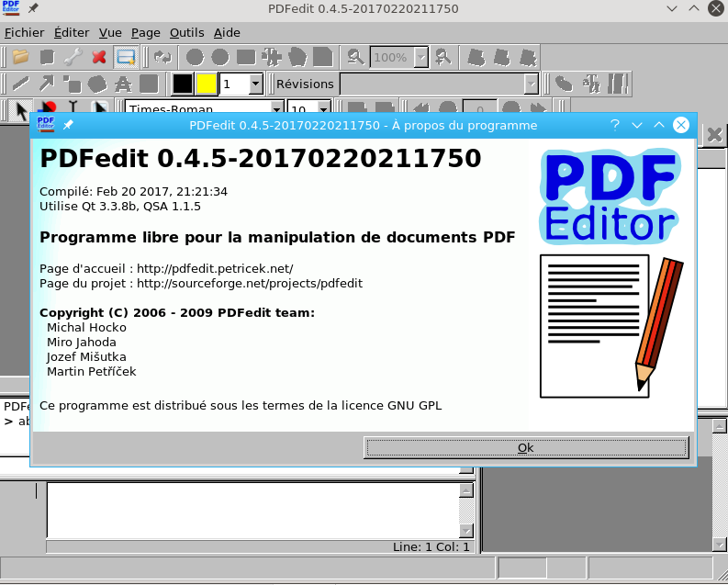Click the puzzle-shaped icon in top toolbar
Screen dimensions: 728x585
(271, 57)
